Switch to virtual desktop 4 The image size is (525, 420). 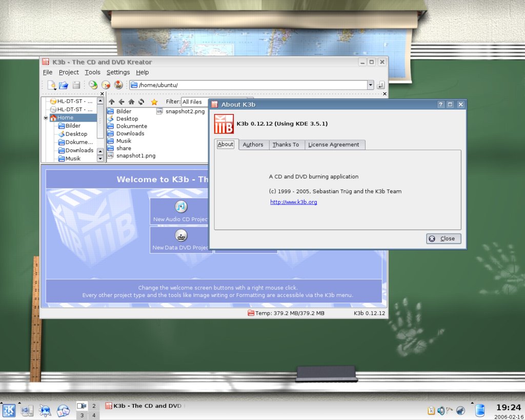pyautogui.click(x=94, y=415)
